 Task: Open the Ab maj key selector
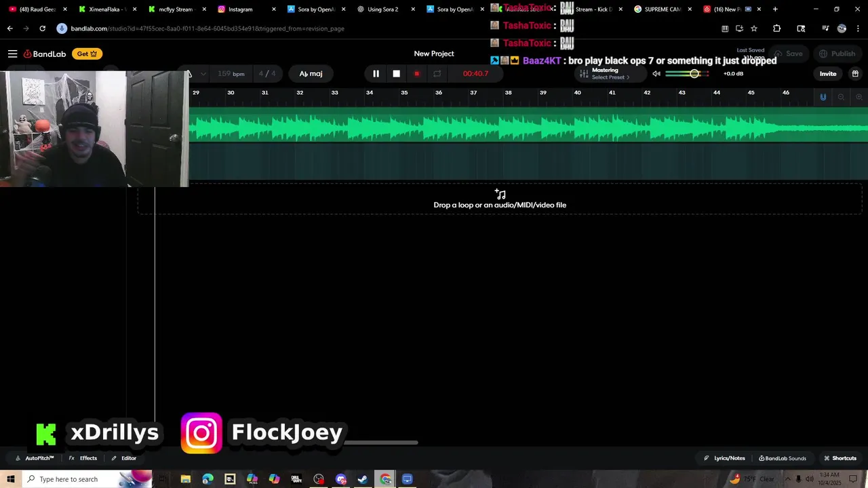click(311, 74)
